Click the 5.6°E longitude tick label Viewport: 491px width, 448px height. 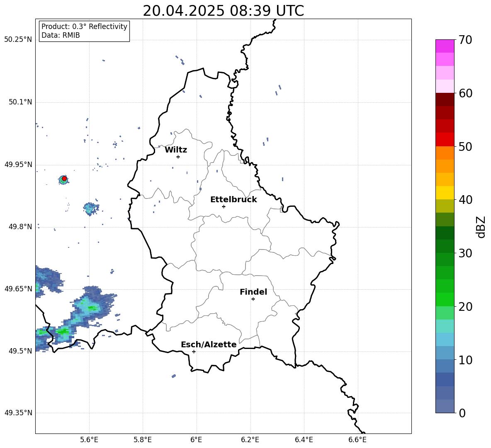[x=89, y=440]
